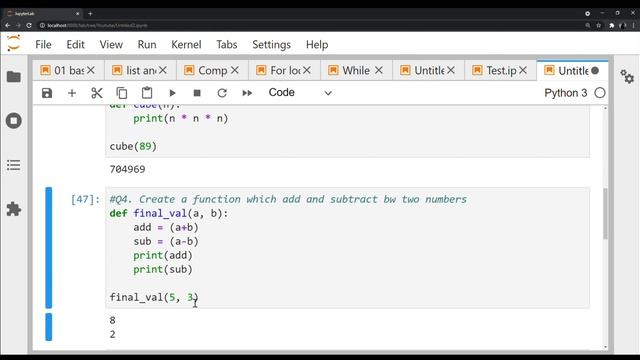This screenshot has width=640, height=360.
Task: Close the While tab
Action: click(x=379, y=70)
